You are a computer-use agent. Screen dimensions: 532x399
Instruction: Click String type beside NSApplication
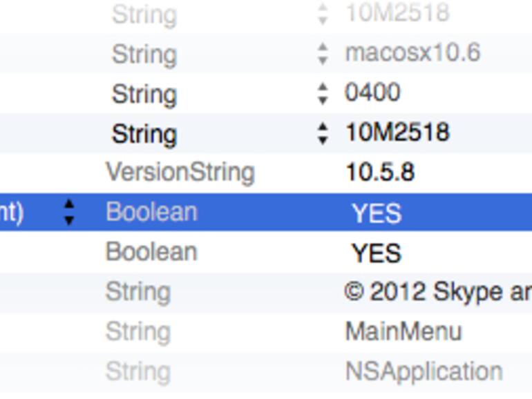(137, 371)
